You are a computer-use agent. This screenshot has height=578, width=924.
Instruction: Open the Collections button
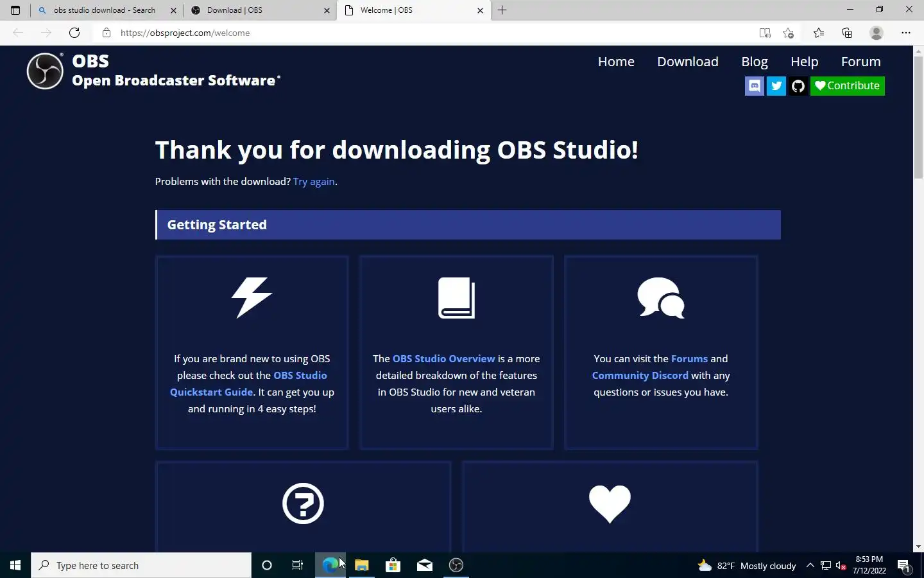point(847,33)
